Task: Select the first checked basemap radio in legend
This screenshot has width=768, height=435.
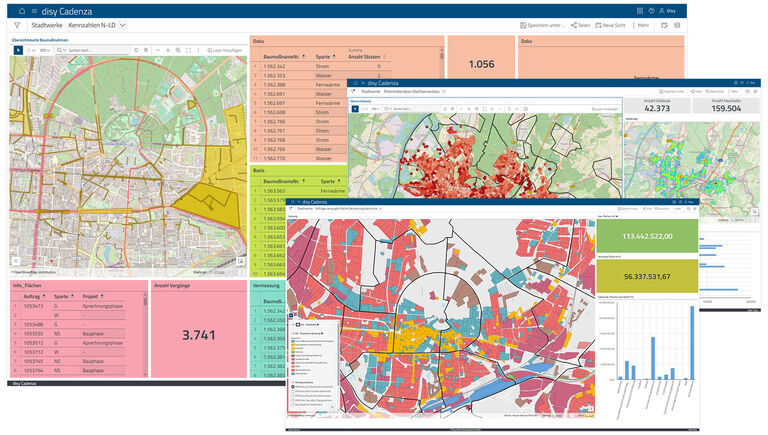Action: point(293,387)
